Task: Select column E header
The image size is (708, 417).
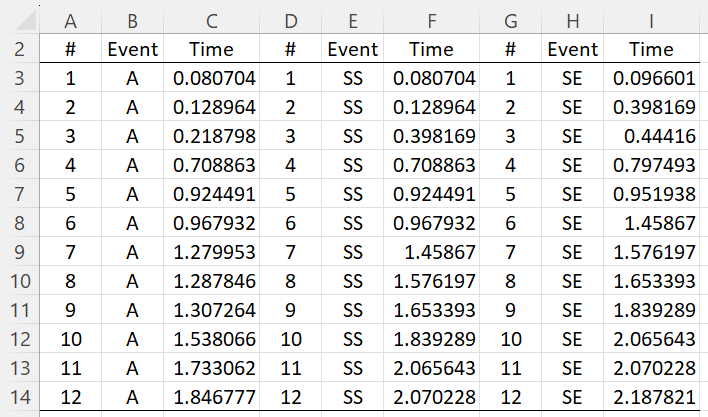Action: click(353, 21)
